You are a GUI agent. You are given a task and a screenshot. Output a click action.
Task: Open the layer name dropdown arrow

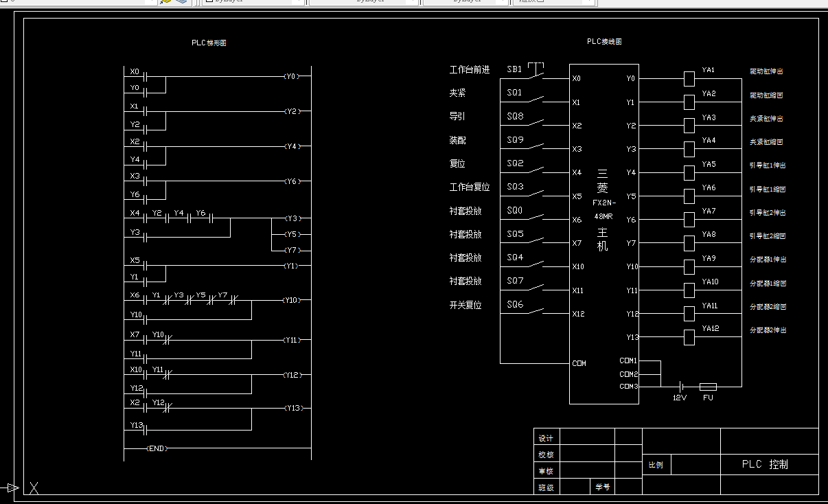tap(152, 2)
